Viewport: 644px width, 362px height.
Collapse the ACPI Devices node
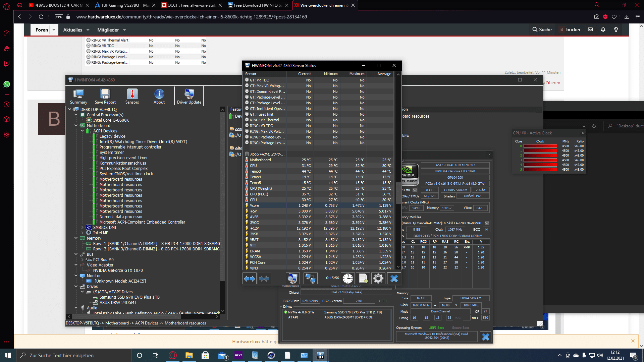point(83,131)
